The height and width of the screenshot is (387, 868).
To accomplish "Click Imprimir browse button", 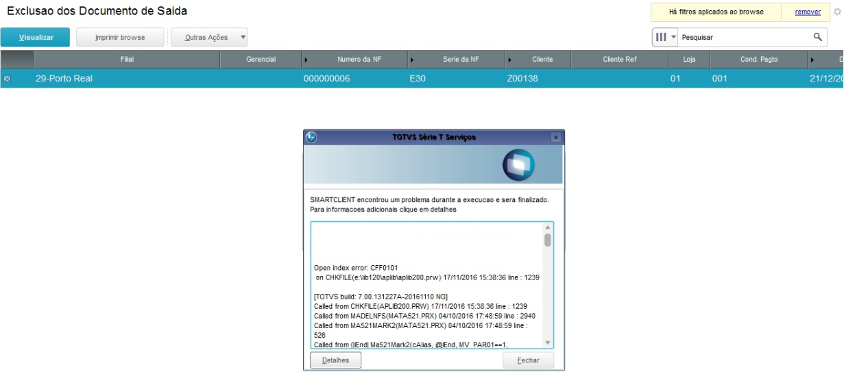I will pyautogui.click(x=120, y=37).
